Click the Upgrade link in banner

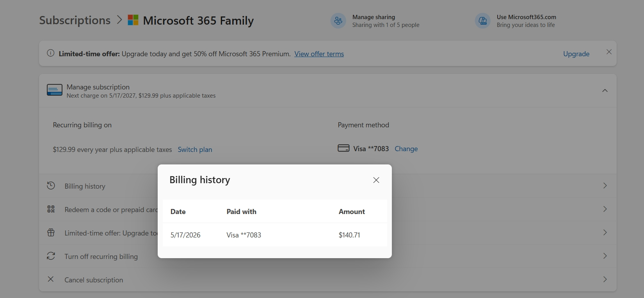pos(576,54)
